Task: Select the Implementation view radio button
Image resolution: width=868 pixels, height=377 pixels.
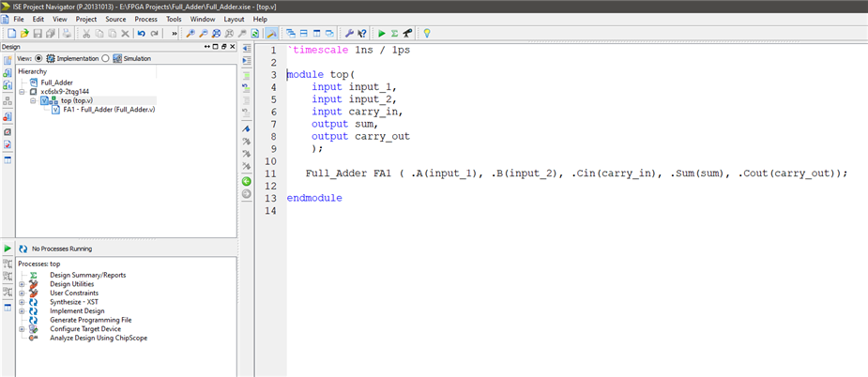Action: coord(38,58)
